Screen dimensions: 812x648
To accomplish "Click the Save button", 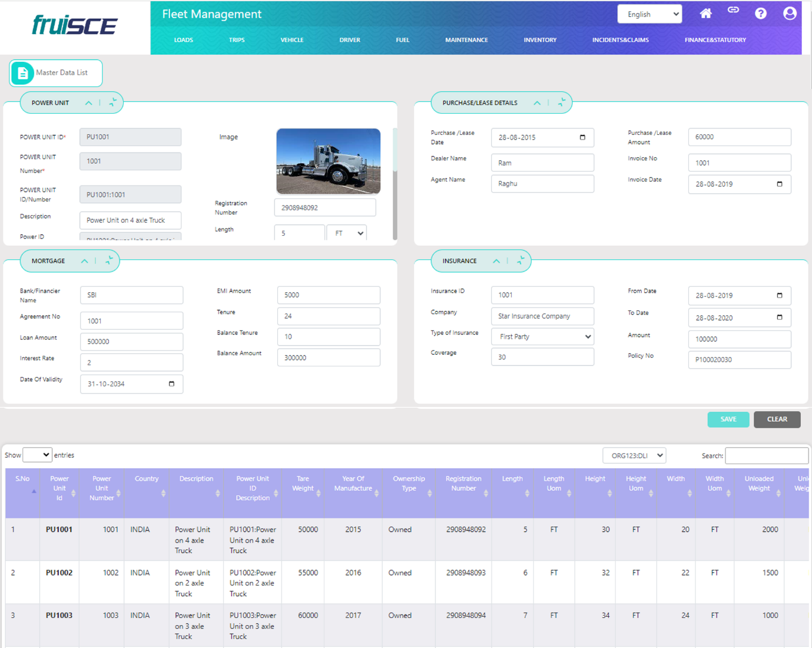I will coord(728,419).
